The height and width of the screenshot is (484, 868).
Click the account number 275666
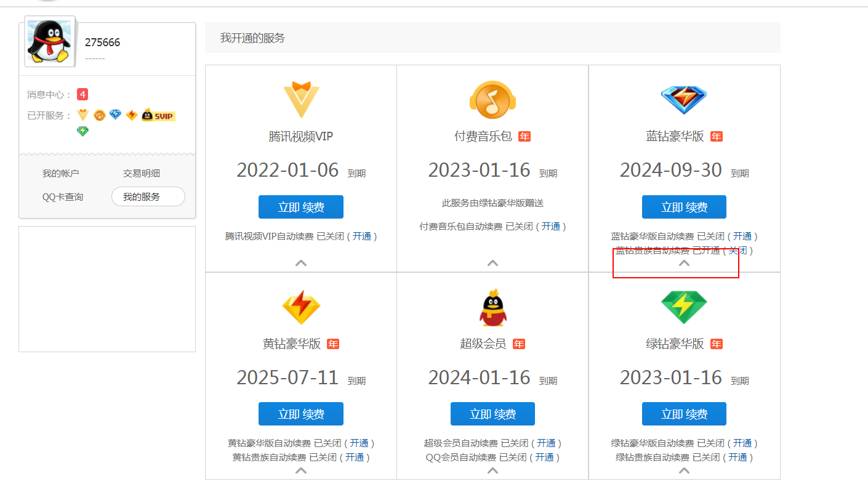tap(103, 42)
